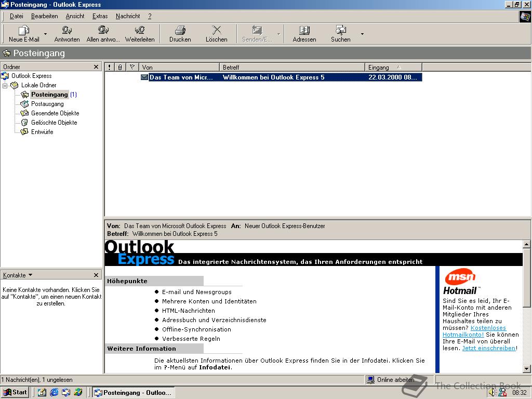Click the Show Desktop Quick Launch icon
This screenshot has width=532, height=399.
pos(42,393)
